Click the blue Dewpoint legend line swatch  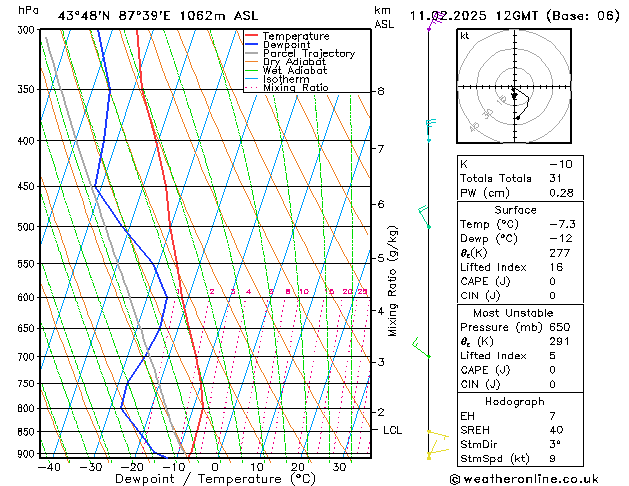pos(252,44)
